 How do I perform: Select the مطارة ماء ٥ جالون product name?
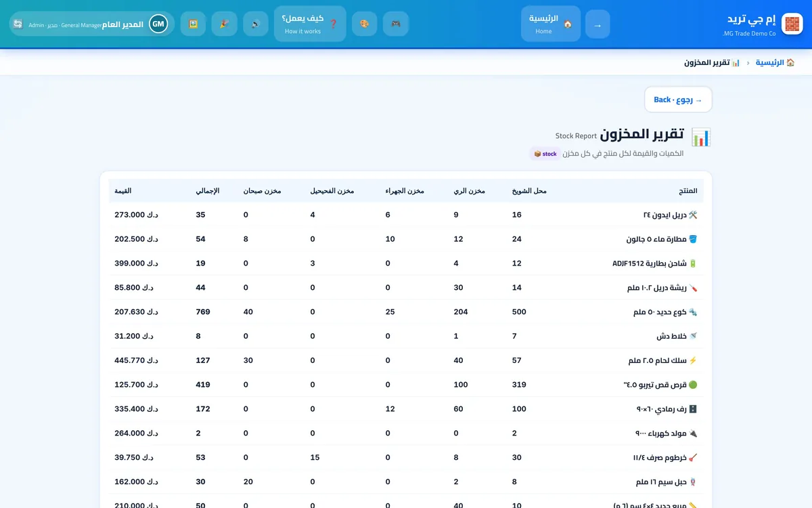click(x=662, y=239)
